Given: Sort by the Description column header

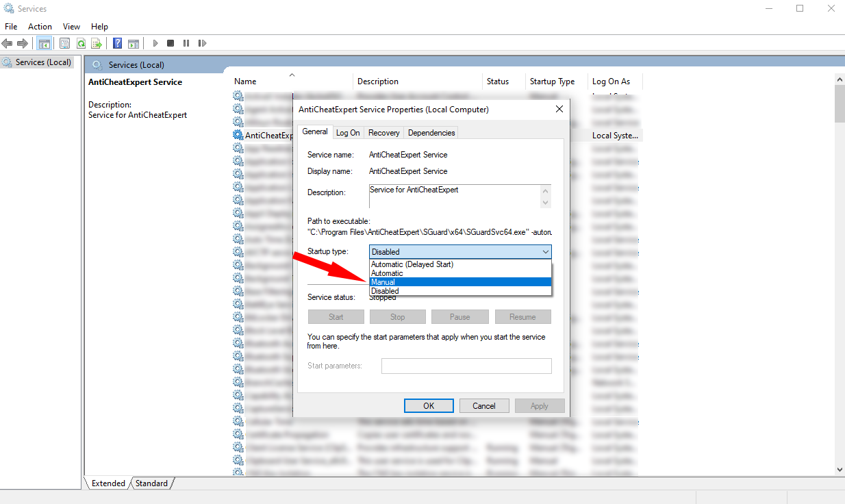Looking at the screenshot, I should [x=418, y=81].
